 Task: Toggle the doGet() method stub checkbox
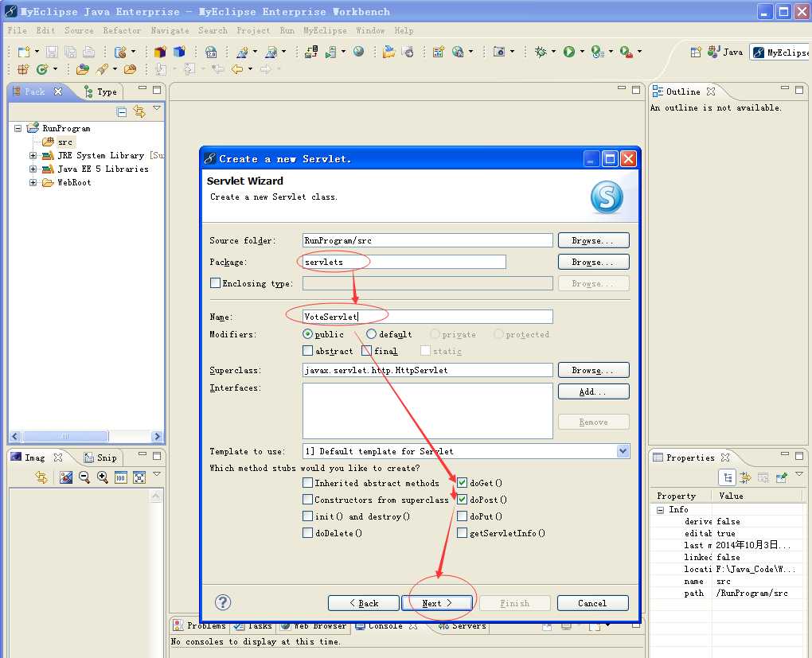tap(462, 483)
